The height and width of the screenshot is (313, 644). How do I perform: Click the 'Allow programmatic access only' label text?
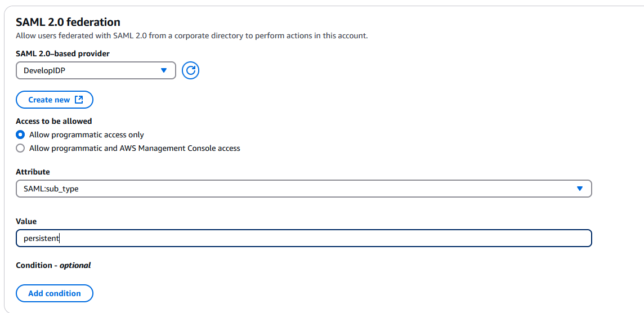point(87,135)
